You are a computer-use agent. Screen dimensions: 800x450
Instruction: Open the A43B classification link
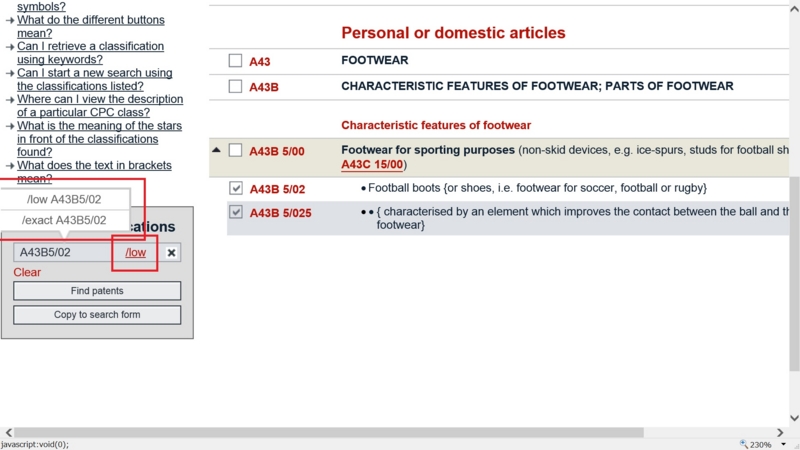click(264, 87)
